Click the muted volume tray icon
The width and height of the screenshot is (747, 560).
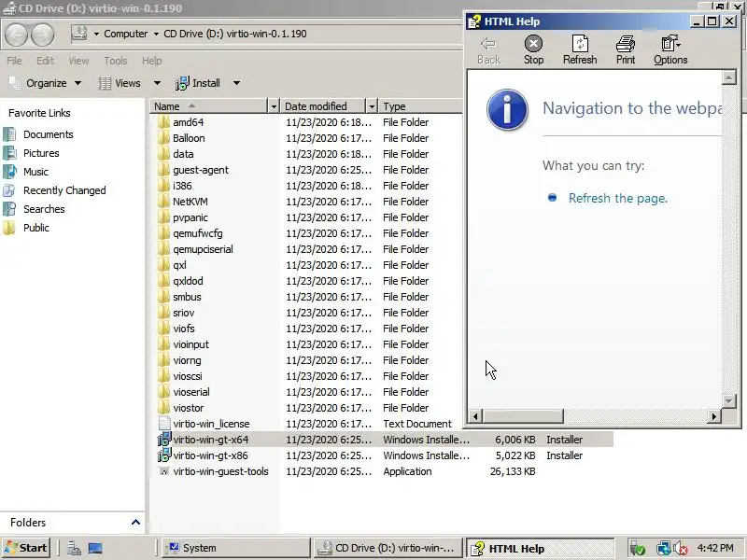680,548
